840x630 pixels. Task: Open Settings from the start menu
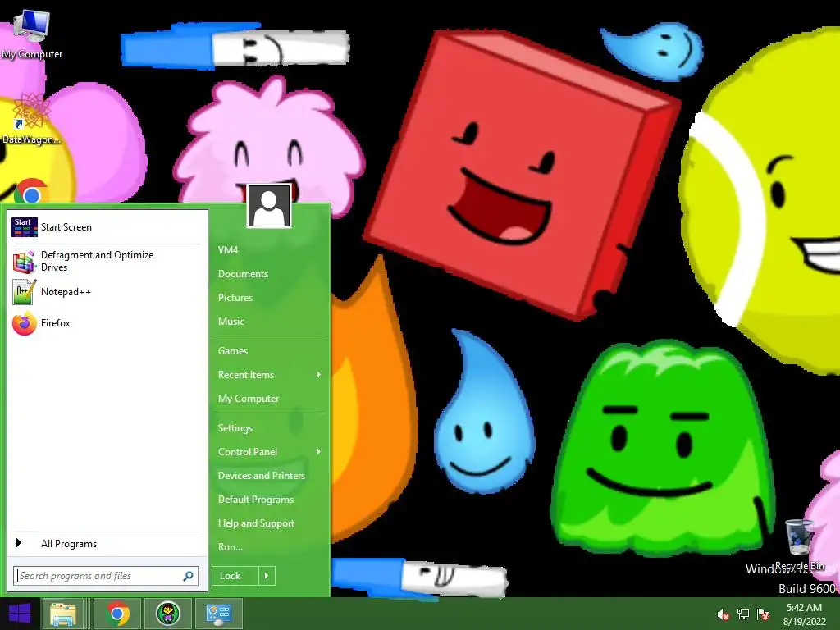click(235, 428)
